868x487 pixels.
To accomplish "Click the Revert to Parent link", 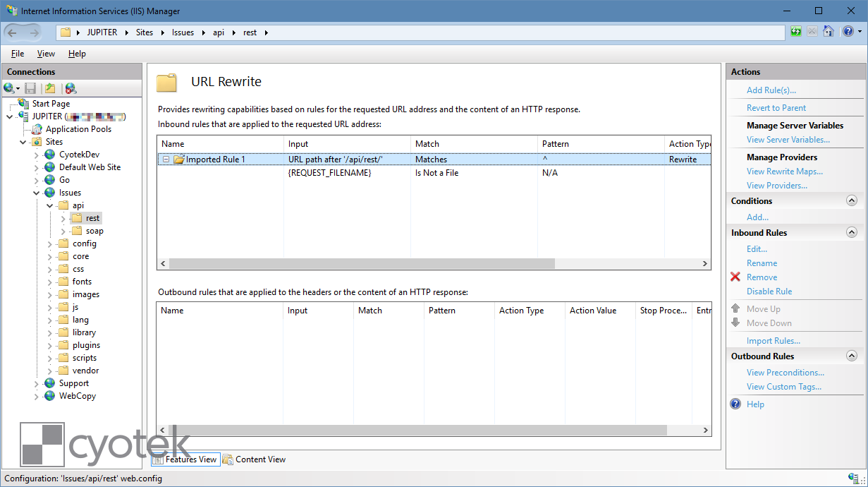I will 776,108.
